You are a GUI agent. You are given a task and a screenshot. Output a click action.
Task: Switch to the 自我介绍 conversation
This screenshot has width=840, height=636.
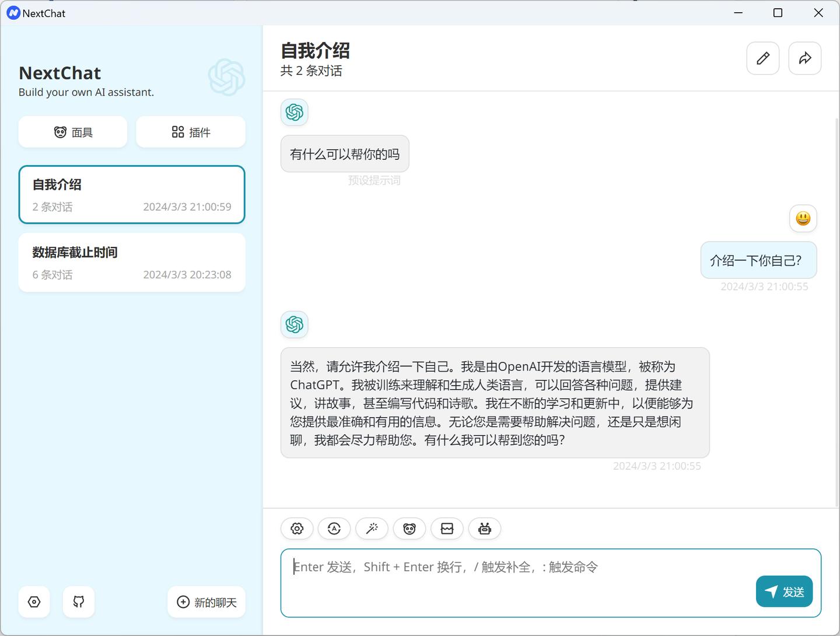click(132, 194)
